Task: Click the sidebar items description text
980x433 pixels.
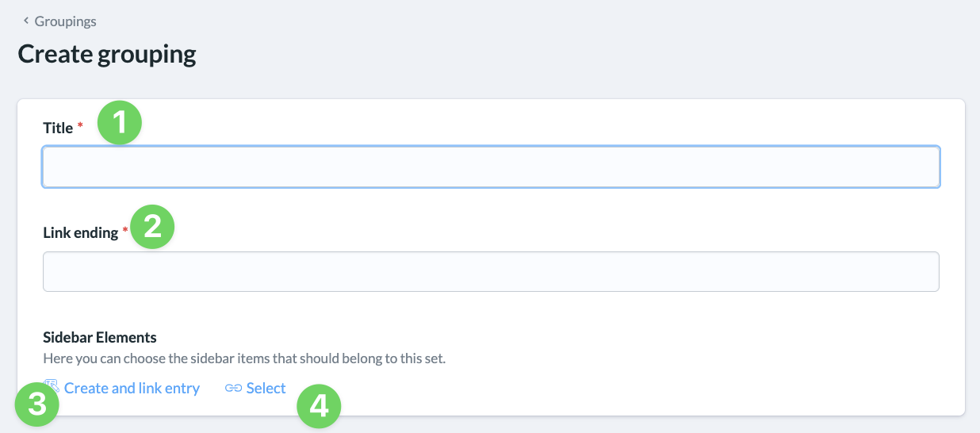Action: pyautogui.click(x=244, y=358)
